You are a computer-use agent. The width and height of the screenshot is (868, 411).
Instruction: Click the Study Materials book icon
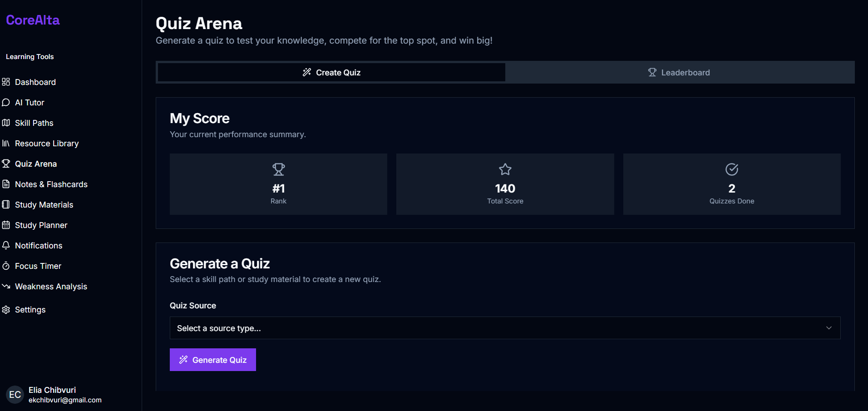tap(6, 204)
